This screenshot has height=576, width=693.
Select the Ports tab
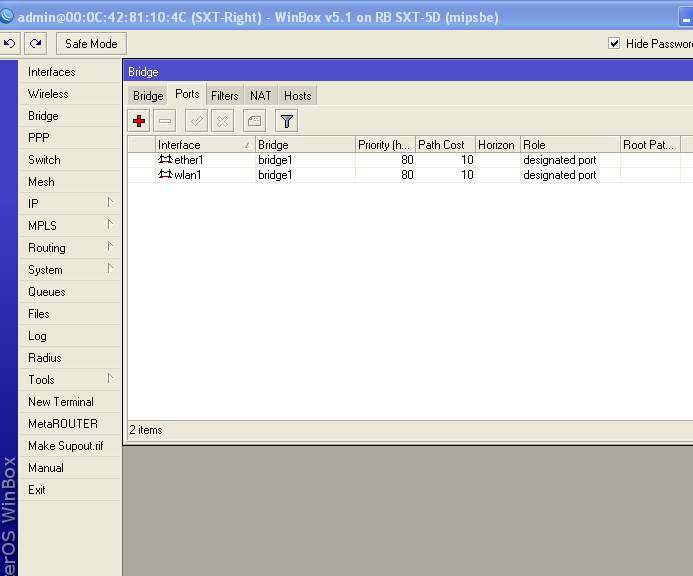coord(187,94)
